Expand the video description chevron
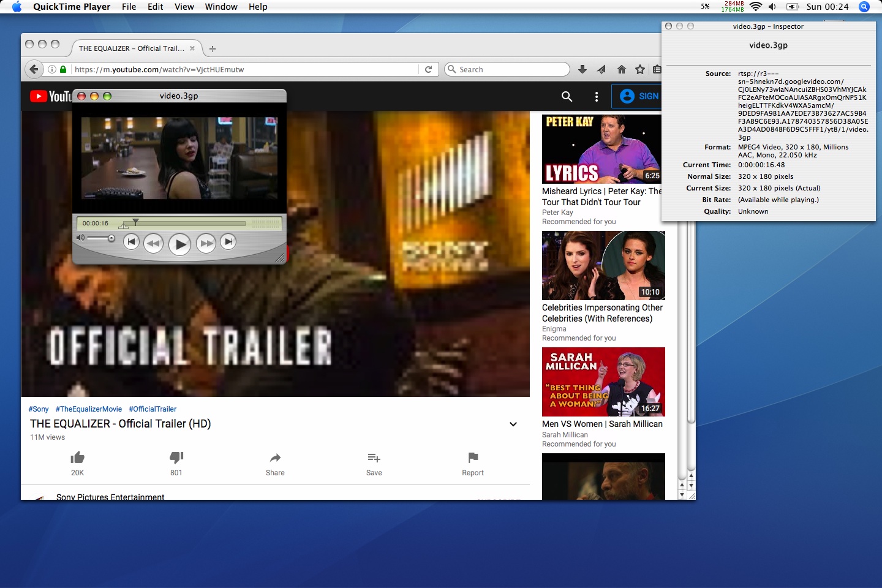 click(513, 424)
